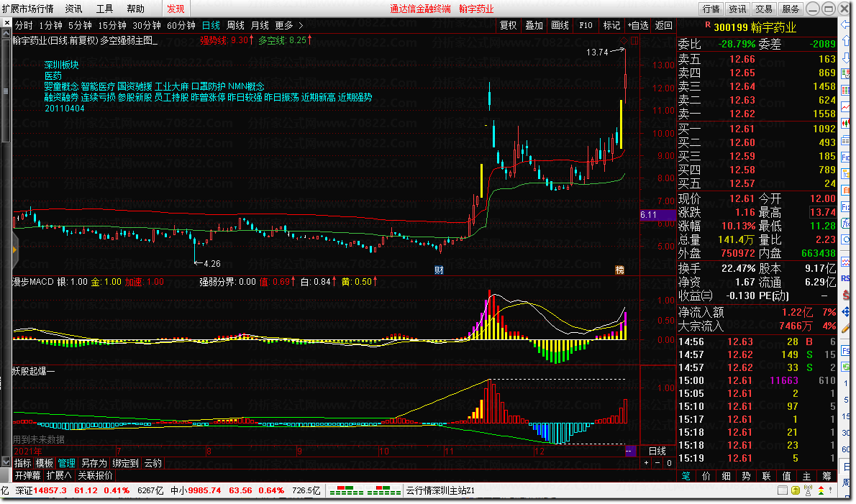Select the 月线 period tab
856x504 pixels.
pos(260,26)
